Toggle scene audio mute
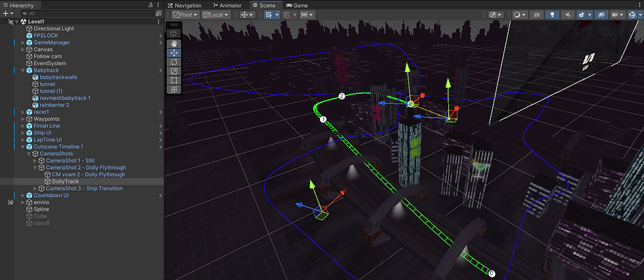Screen dimensions: 644x280 click(x=568, y=14)
